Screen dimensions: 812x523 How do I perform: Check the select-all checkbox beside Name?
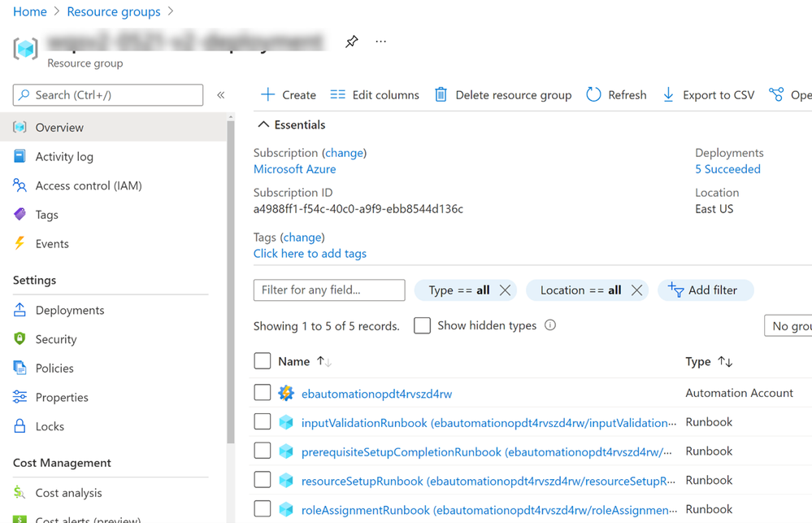[x=263, y=361]
